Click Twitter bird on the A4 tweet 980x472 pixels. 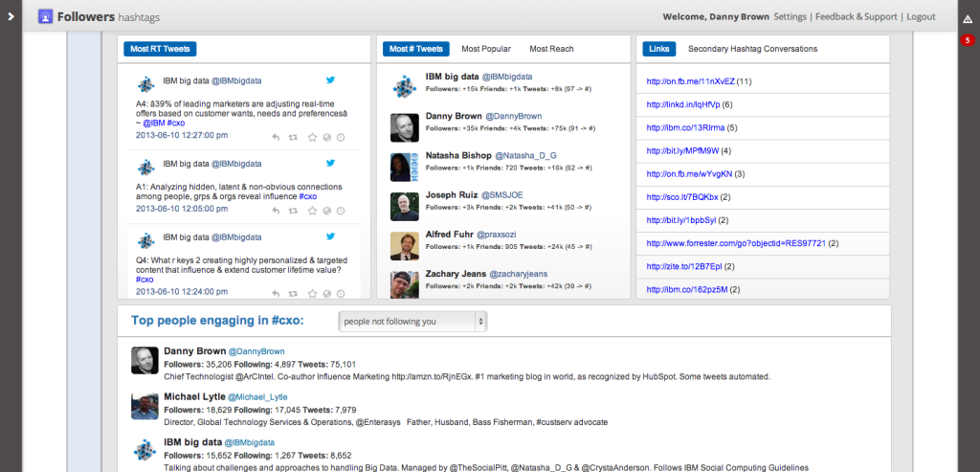330,79
